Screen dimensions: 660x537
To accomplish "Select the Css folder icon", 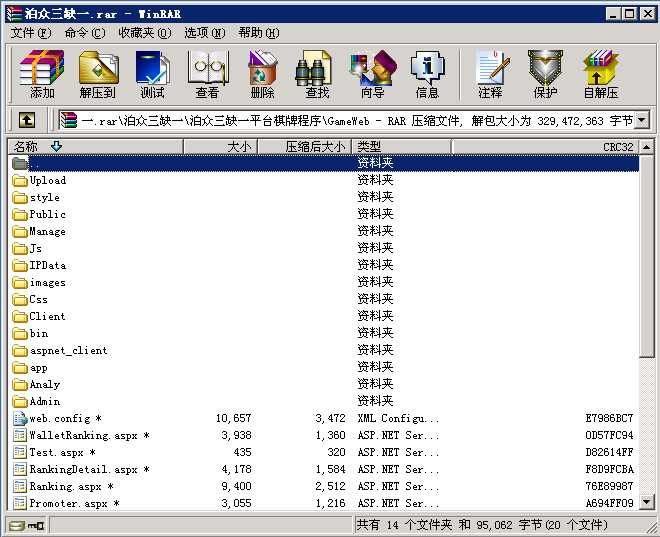I will tap(20, 300).
